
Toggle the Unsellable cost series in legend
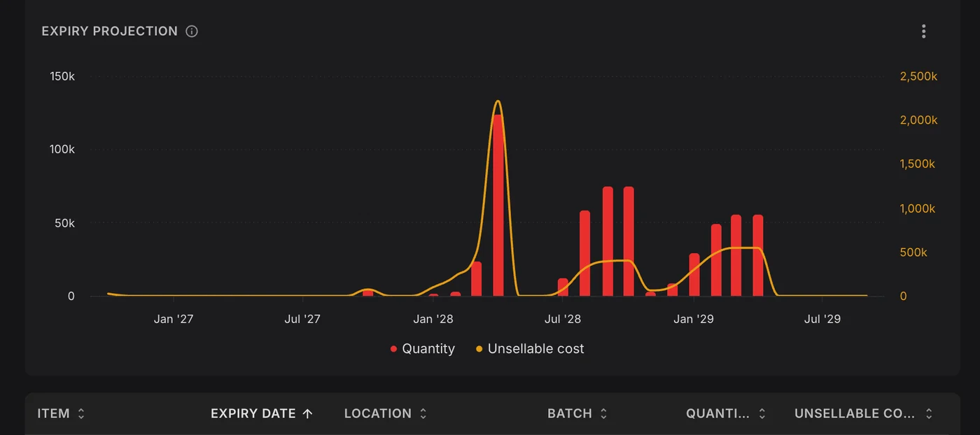529,348
